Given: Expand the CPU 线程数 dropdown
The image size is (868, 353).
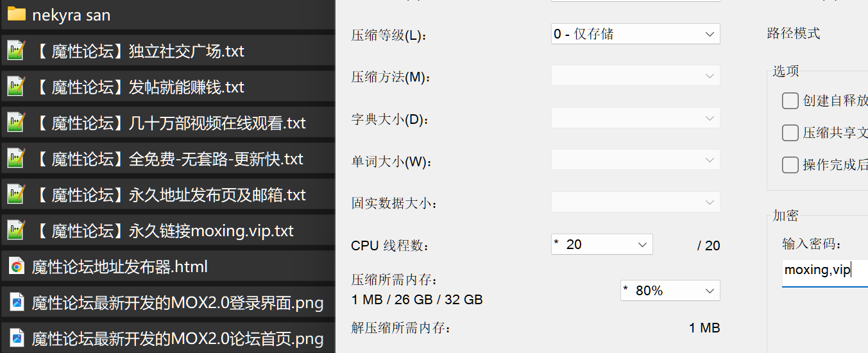Looking at the screenshot, I should tap(602, 245).
